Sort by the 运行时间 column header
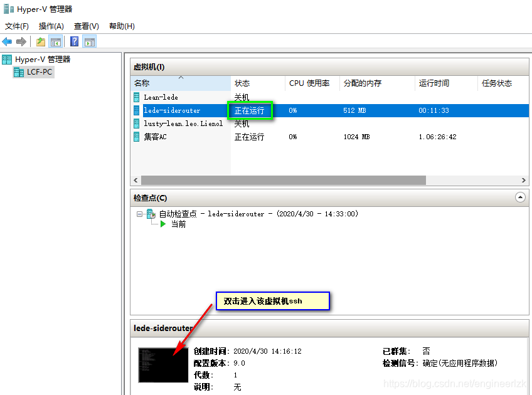The height and width of the screenshot is (395, 532). [x=446, y=83]
